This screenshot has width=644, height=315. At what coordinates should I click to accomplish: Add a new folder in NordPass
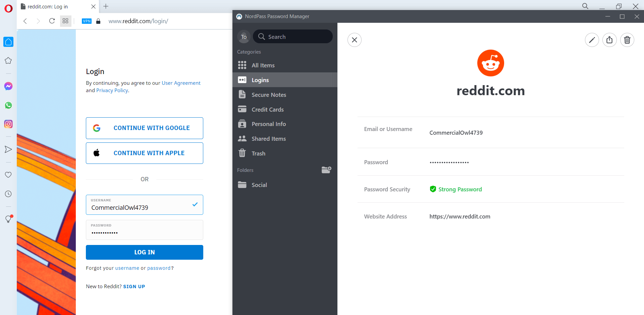(x=326, y=170)
